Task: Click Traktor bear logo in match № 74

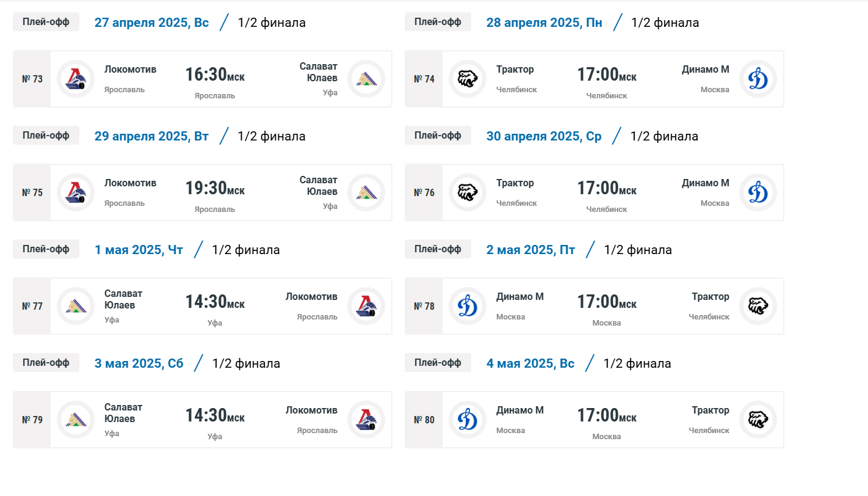Action: click(x=468, y=79)
